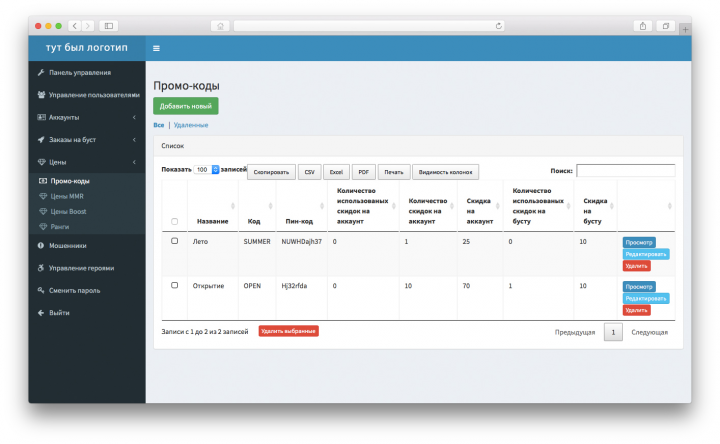The height and width of the screenshot is (444, 720).
Task: Click the browser back arrow
Action: tap(75, 26)
